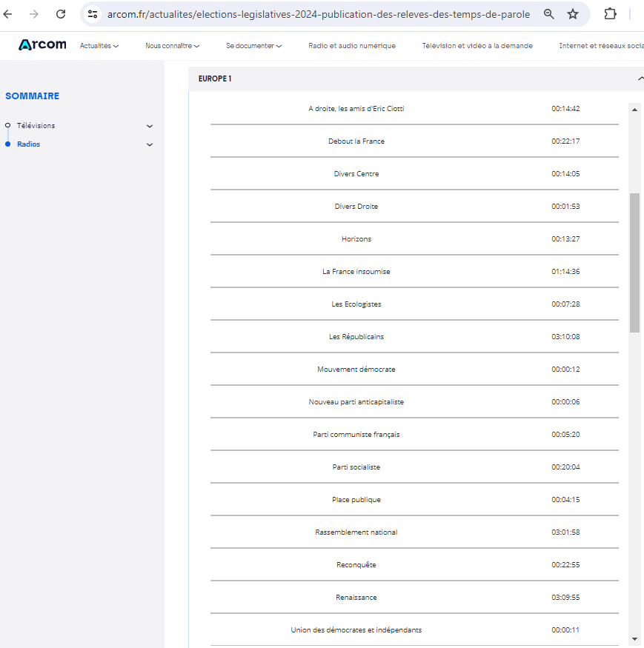Click the time value 00:00:11
644x648 pixels.
(x=565, y=630)
